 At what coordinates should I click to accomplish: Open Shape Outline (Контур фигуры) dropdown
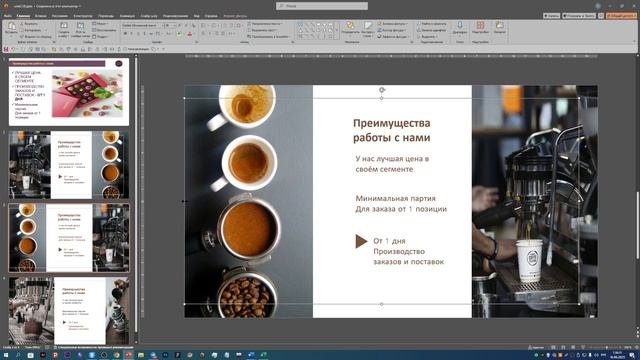point(391,30)
